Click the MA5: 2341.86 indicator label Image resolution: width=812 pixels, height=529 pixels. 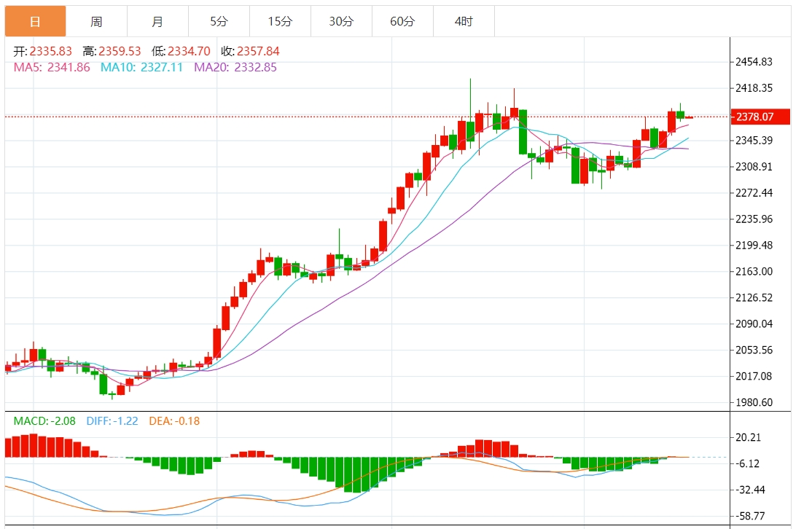pyautogui.click(x=52, y=67)
